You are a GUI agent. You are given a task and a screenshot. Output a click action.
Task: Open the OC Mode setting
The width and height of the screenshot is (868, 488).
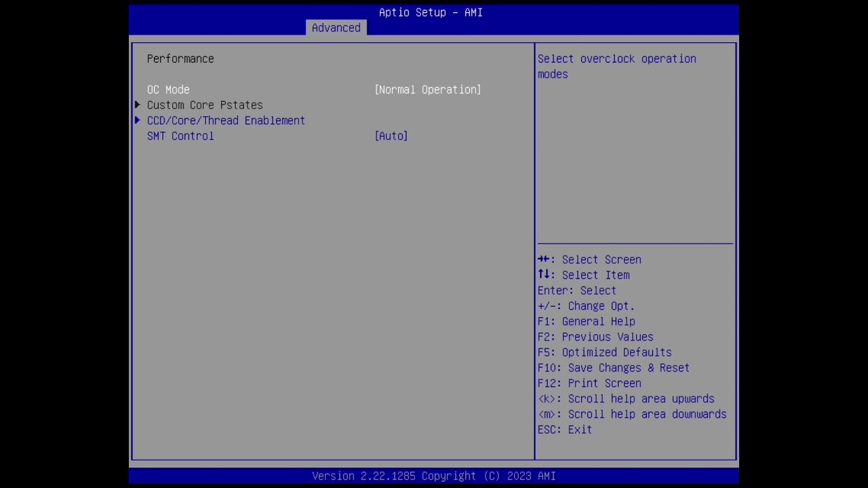pos(168,89)
